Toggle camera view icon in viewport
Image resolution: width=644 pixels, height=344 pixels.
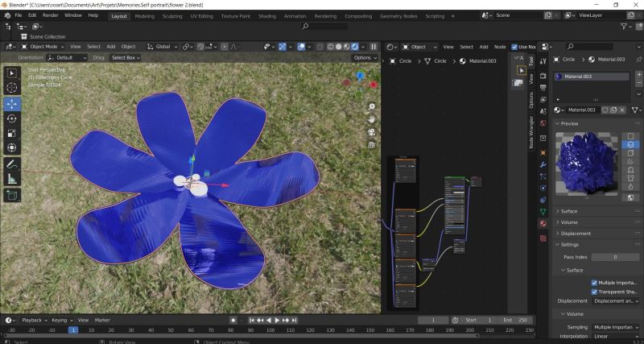pos(372,131)
